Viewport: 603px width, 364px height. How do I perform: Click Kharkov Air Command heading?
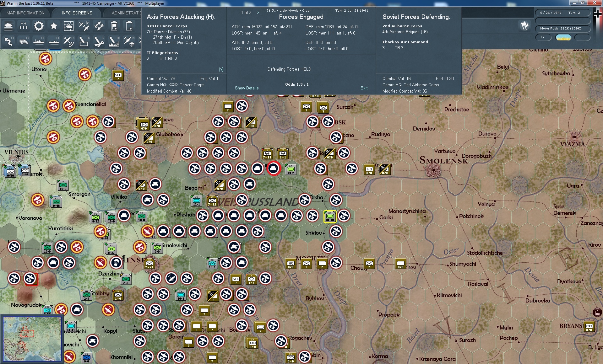[405, 42]
